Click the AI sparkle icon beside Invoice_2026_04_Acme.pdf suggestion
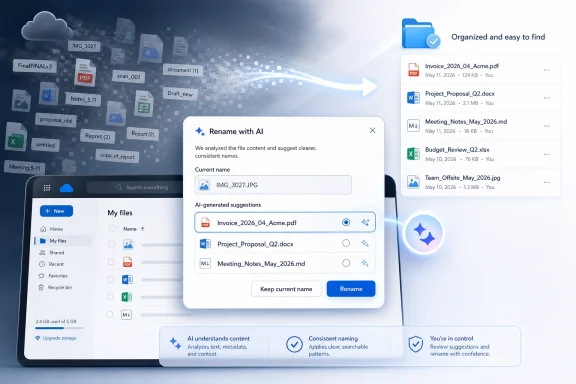This screenshot has width=576, height=384. 365,222
